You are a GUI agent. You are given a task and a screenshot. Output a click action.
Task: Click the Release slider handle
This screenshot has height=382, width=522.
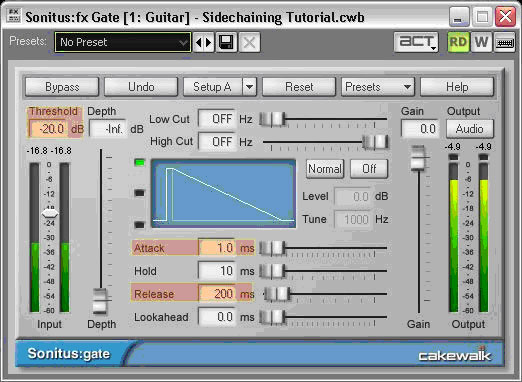coord(277,294)
